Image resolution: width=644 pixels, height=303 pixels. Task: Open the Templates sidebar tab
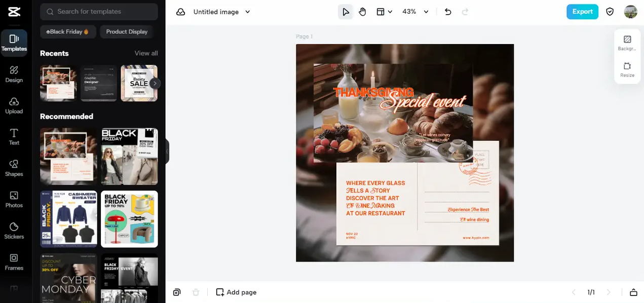tap(14, 43)
